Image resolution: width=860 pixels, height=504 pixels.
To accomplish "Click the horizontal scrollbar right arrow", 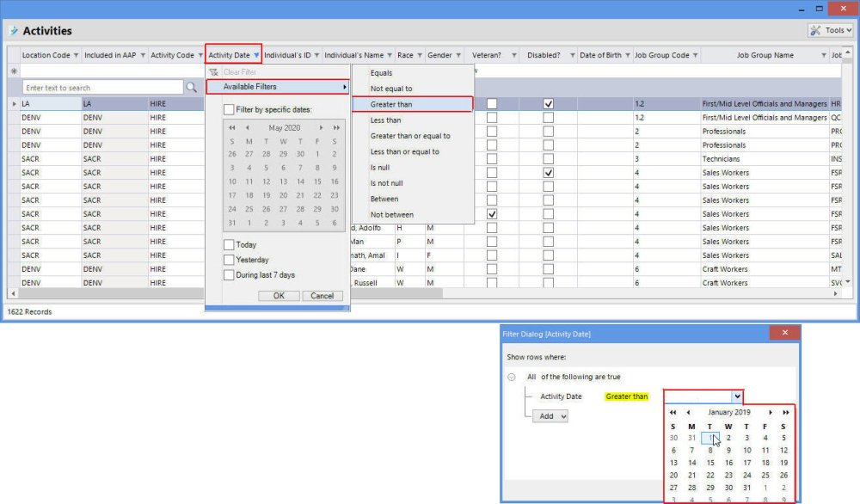I will click(x=835, y=294).
